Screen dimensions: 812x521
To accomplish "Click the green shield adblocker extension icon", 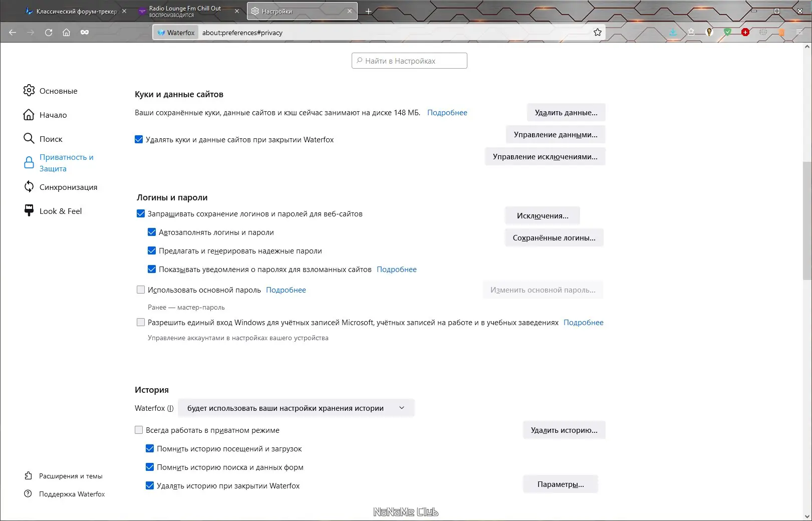I will [727, 32].
